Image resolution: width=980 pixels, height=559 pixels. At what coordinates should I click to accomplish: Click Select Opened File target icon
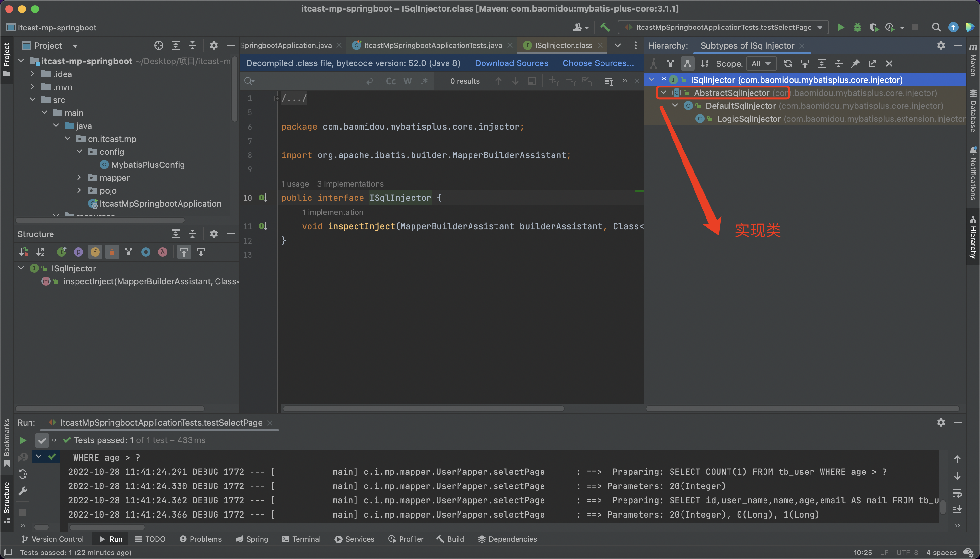[x=159, y=46]
